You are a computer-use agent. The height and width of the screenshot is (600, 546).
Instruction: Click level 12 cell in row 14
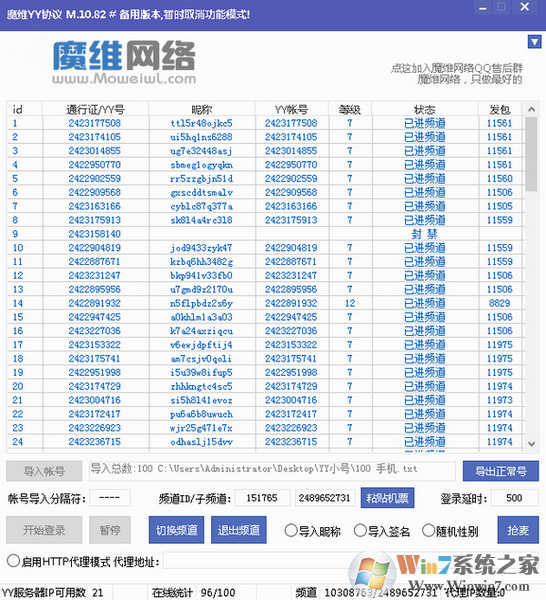click(x=350, y=303)
